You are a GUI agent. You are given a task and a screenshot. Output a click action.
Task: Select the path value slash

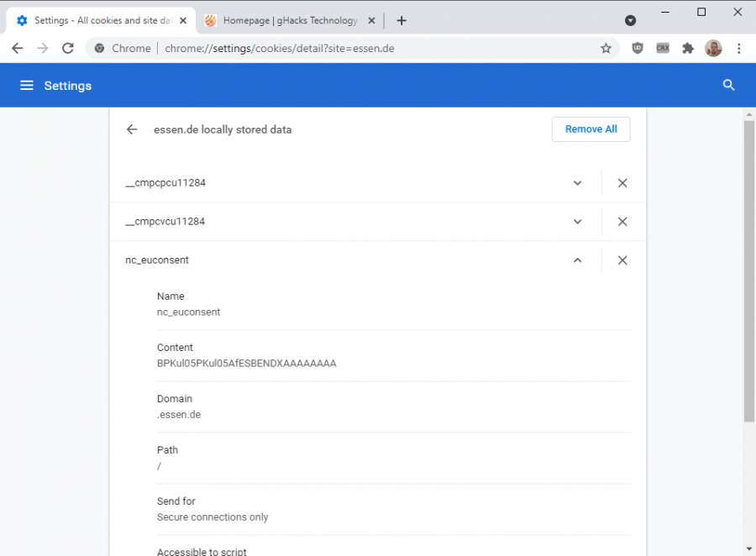[x=159, y=466]
